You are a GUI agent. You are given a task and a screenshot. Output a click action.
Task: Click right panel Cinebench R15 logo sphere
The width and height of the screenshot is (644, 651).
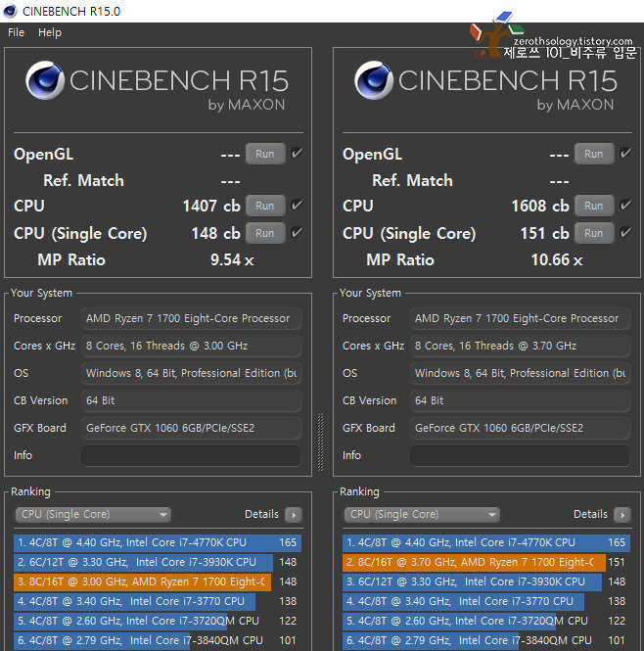point(374,80)
